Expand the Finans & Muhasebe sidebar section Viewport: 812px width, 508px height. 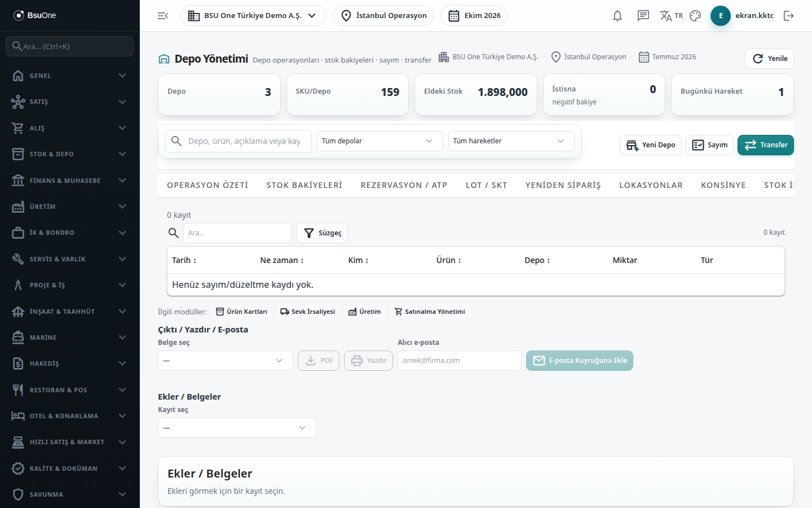[70, 181]
